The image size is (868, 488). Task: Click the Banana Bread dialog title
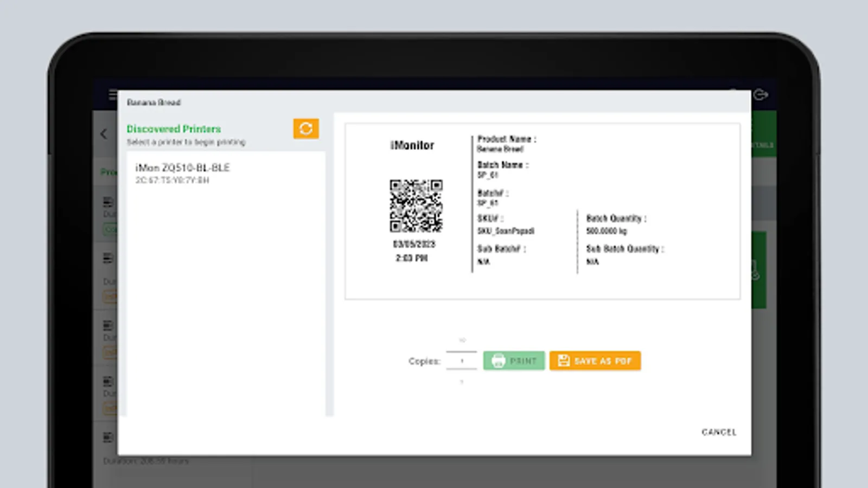point(154,102)
